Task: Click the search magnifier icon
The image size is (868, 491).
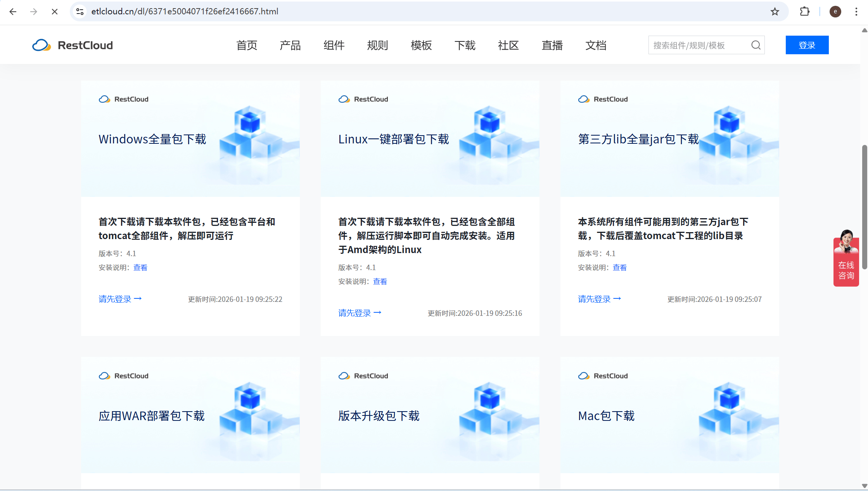Action: [756, 45]
